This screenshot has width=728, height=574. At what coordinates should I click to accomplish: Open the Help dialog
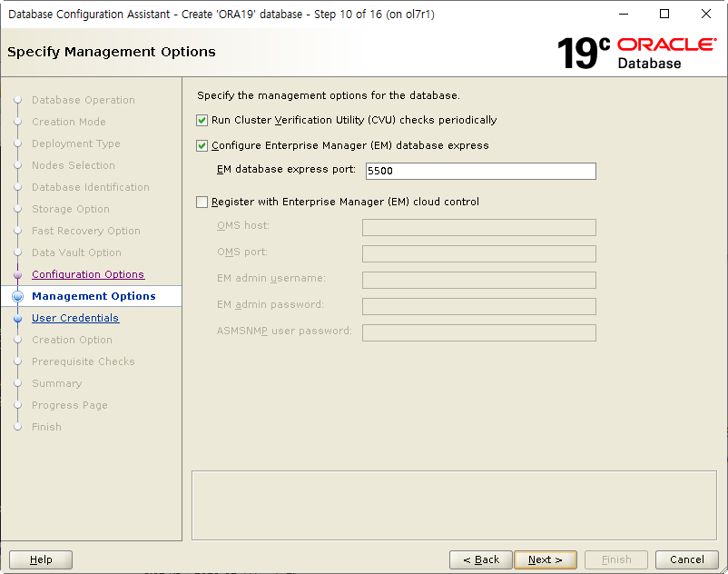click(x=40, y=559)
